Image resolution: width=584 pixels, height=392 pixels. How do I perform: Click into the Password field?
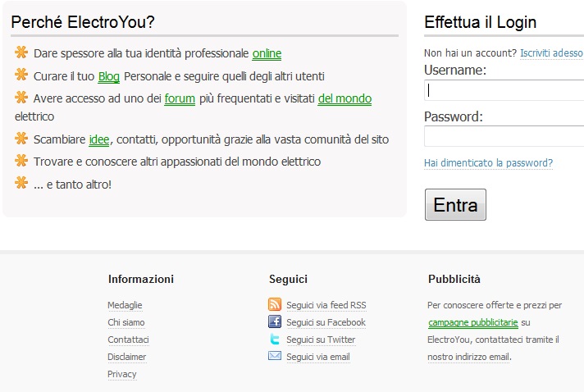tap(504, 136)
